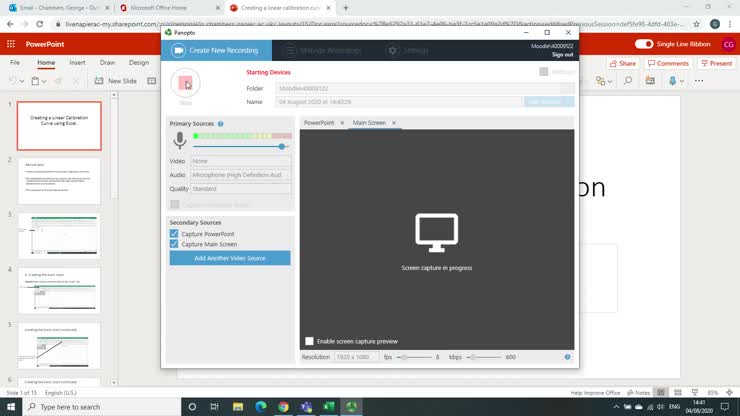
Task: Click the help icon beside Primary Sources
Action: (221, 124)
